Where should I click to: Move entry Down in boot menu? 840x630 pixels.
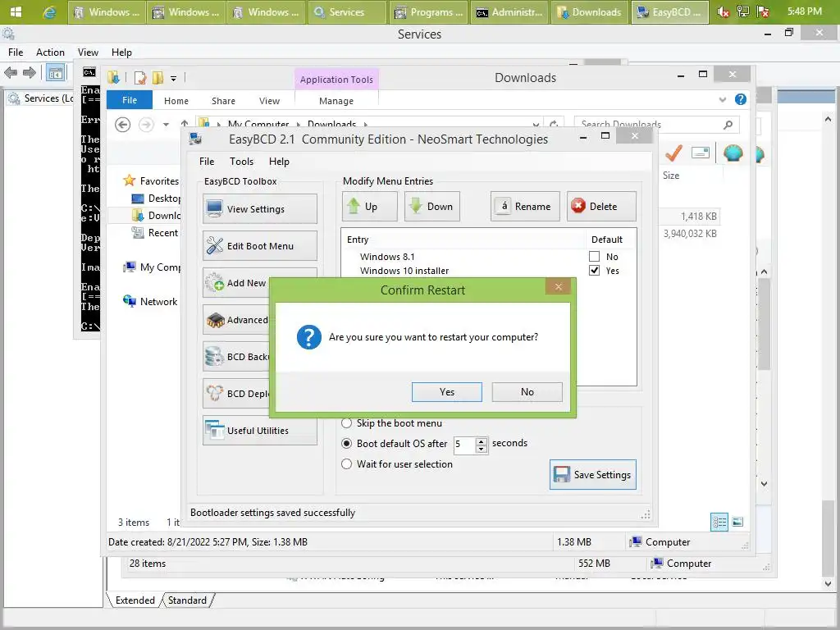click(x=432, y=206)
